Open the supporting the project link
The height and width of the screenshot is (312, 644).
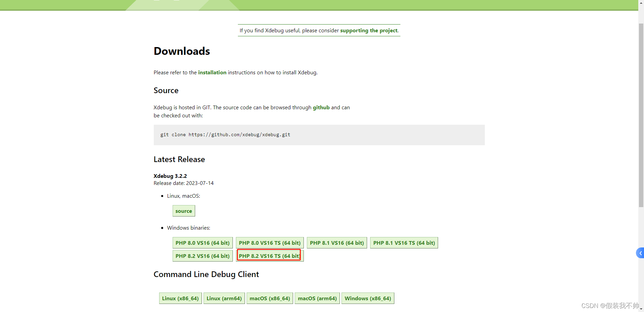(x=369, y=31)
